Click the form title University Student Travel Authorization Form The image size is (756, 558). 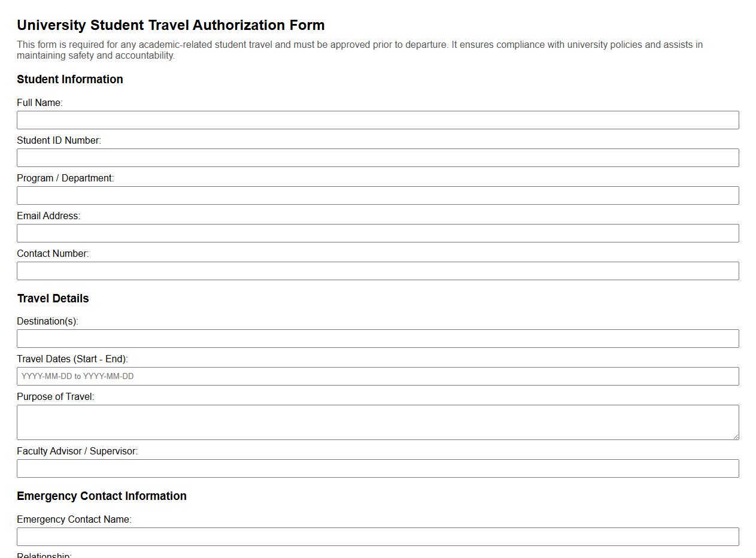pyautogui.click(x=171, y=25)
